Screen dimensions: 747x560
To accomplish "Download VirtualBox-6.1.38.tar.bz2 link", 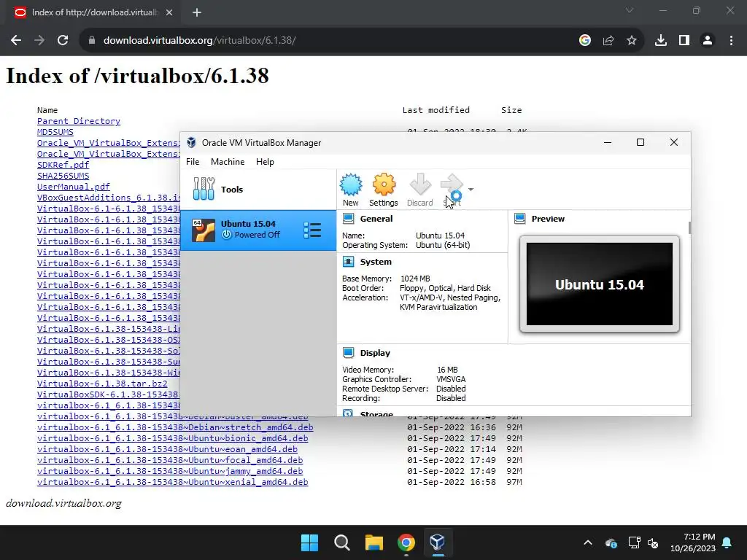I will (x=102, y=384).
